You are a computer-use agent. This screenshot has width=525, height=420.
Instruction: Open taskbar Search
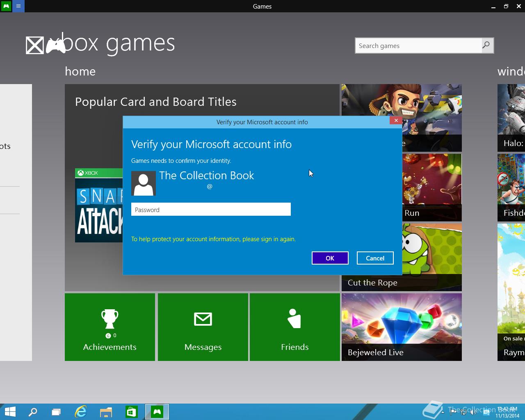coord(32,412)
